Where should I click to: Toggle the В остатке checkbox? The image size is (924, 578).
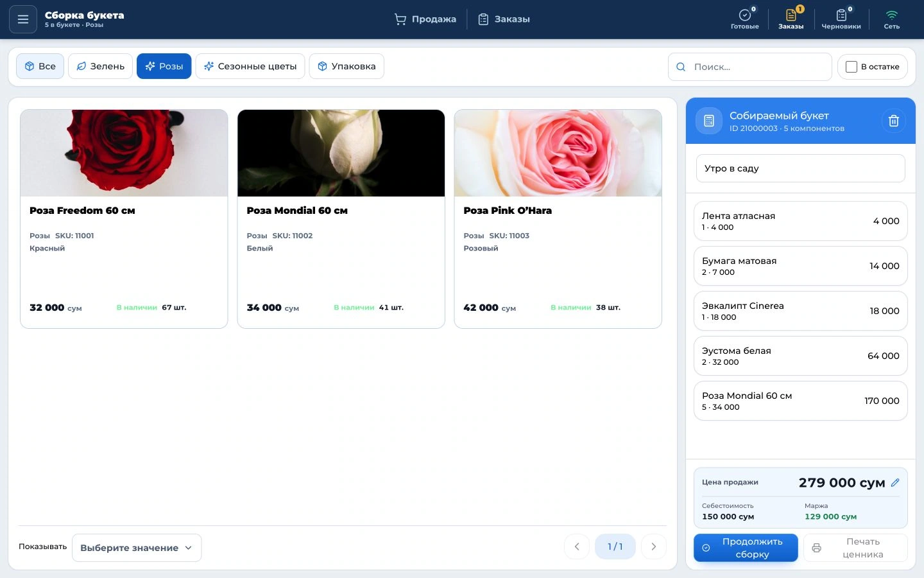click(x=851, y=67)
